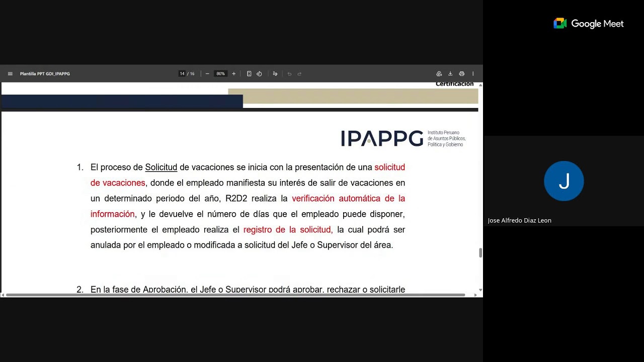Click the save to Drive icon
This screenshot has height=362, width=644.
coord(439,74)
